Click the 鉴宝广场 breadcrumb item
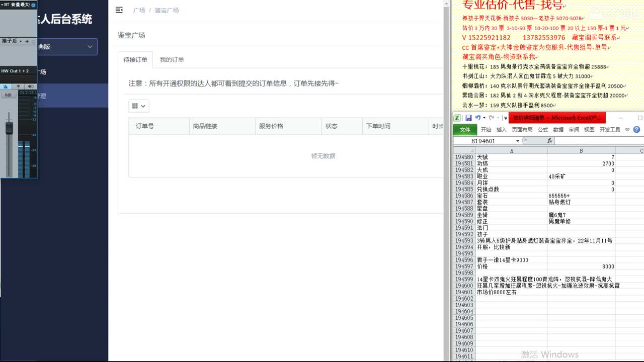The image size is (644, 362). tap(167, 10)
